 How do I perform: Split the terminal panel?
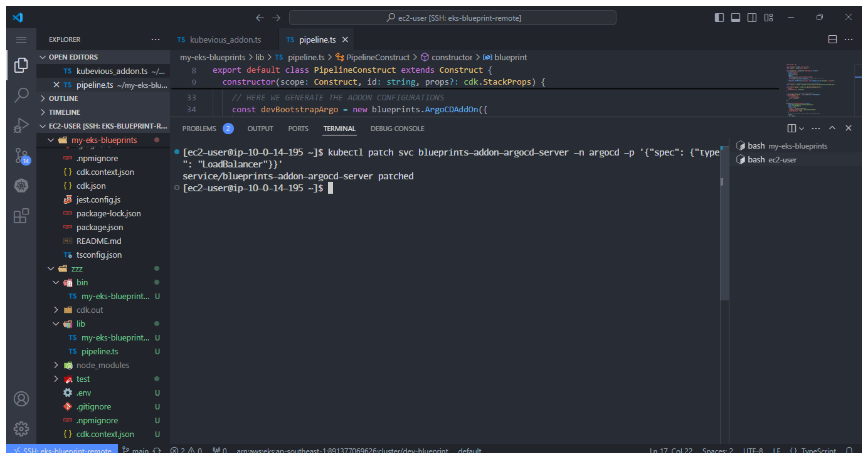click(791, 128)
